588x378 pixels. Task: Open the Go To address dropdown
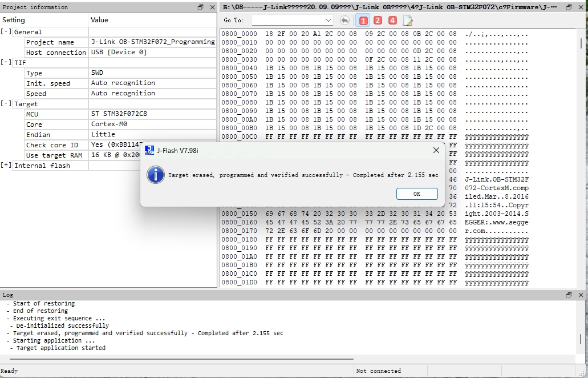pos(328,20)
